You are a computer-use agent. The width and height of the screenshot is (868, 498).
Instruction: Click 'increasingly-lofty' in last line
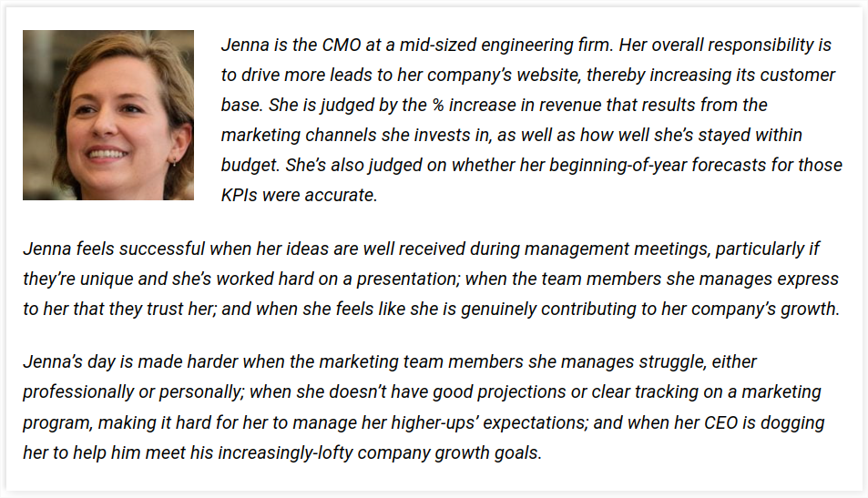coord(286,453)
